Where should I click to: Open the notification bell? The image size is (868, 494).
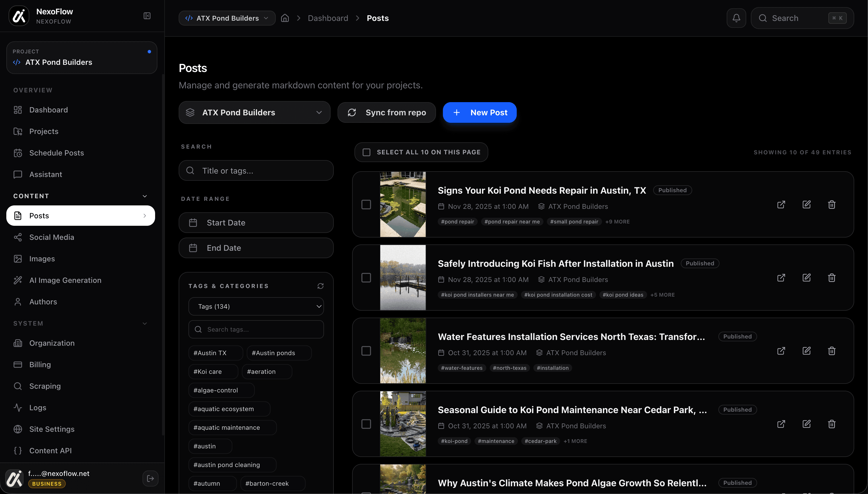point(736,18)
